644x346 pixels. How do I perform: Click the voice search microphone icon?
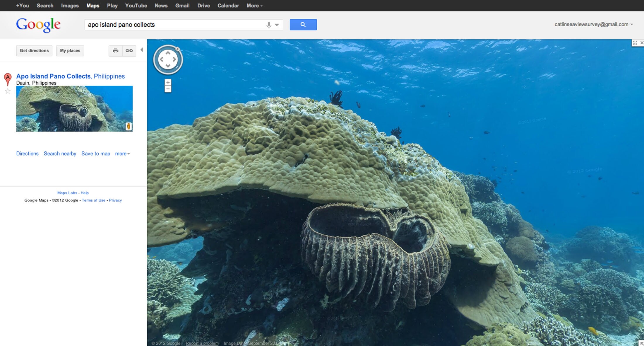[x=269, y=25]
